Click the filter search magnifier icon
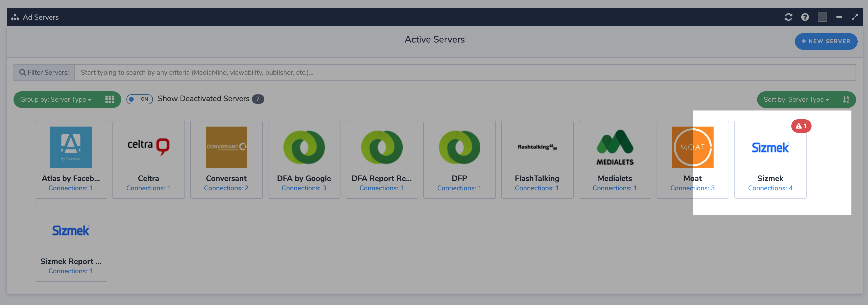Image resolution: width=868 pixels, height=305 pixels. [23, 73]
